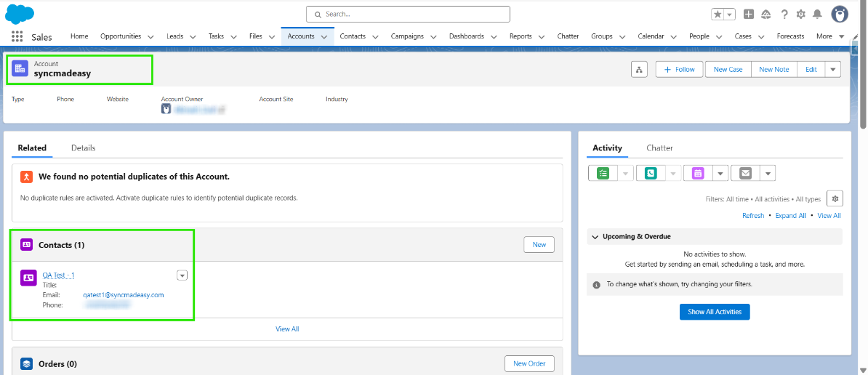Open the Orders (0) related list heading
This screenshot has width=868, height=375.
tap(57, 364)
